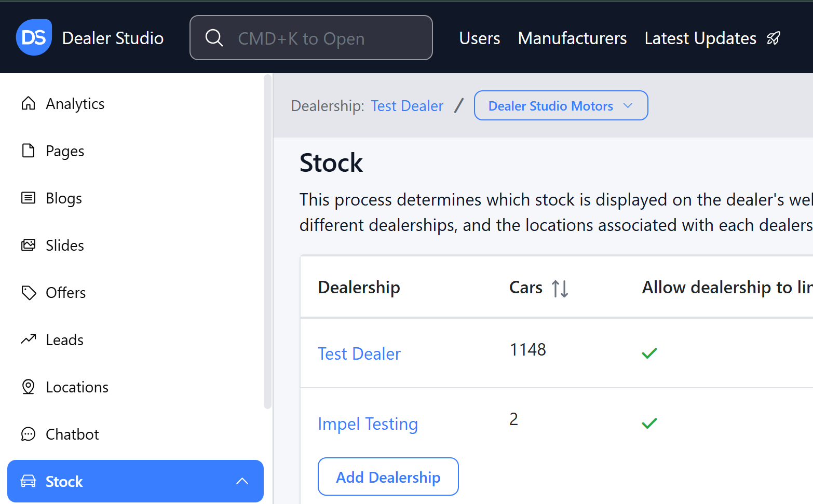Toggle the Test Dealer green checkmark
The image size is (813, 504).
tap(649, 353)
